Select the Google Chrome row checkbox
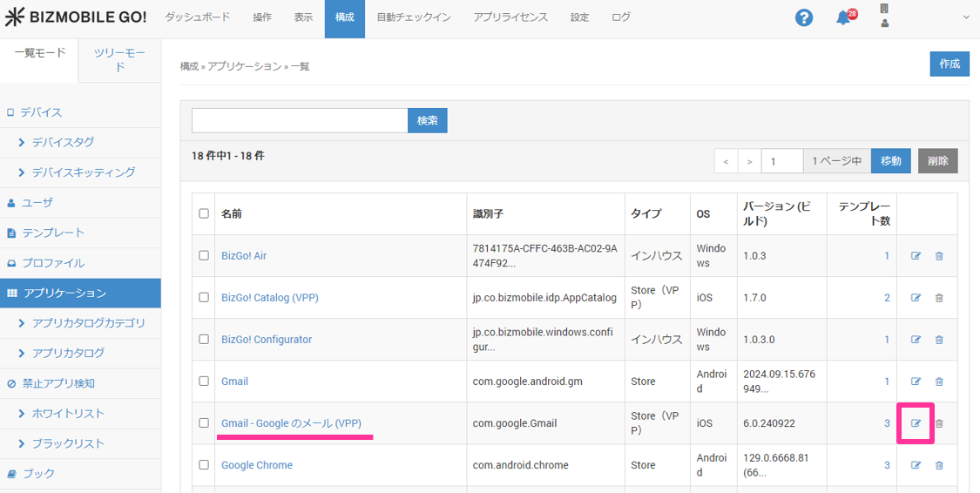Image resolution: width=980 pixels, height=493 pixels. [x=204, y=465]
